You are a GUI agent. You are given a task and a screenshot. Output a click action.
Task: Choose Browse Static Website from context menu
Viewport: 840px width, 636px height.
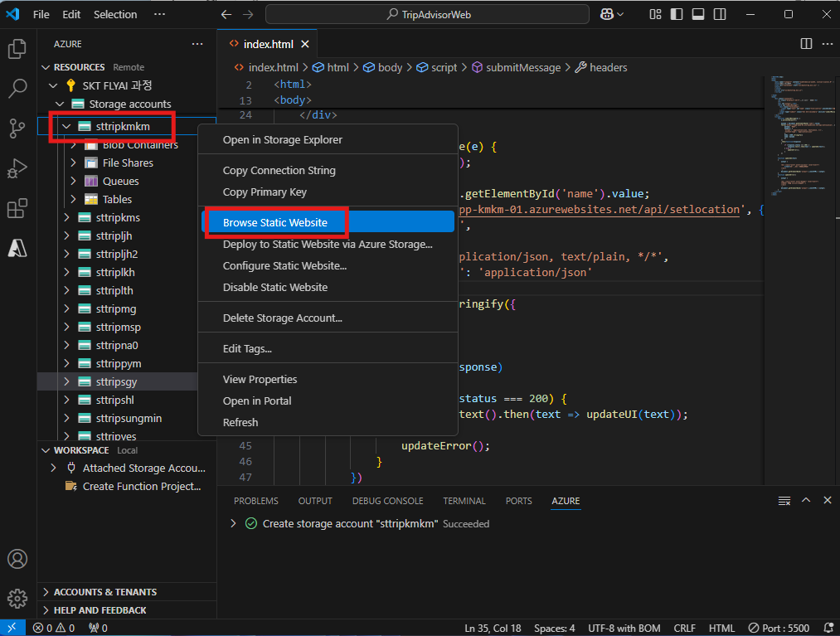pyautogui.click(x=328, y=222)
